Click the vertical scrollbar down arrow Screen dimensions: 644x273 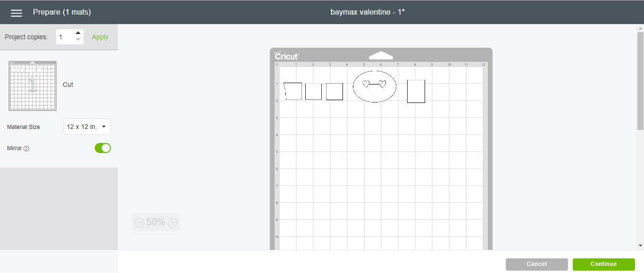[640, 246]
